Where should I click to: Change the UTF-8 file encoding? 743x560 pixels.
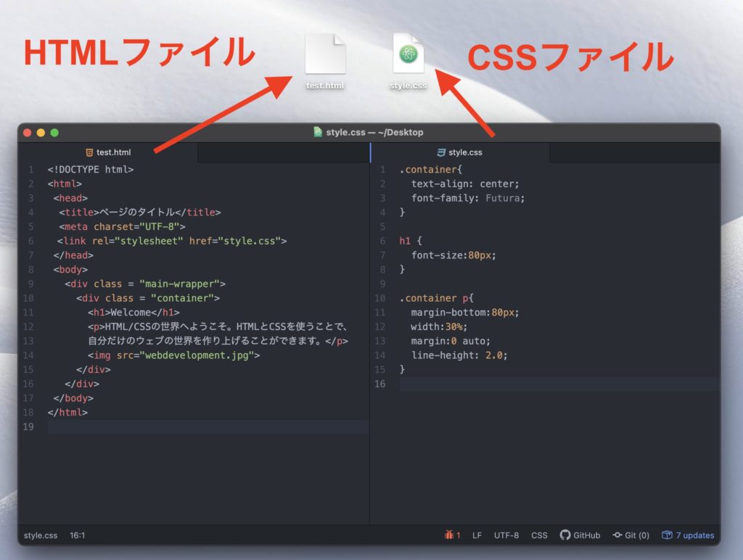tap(506, 535)
